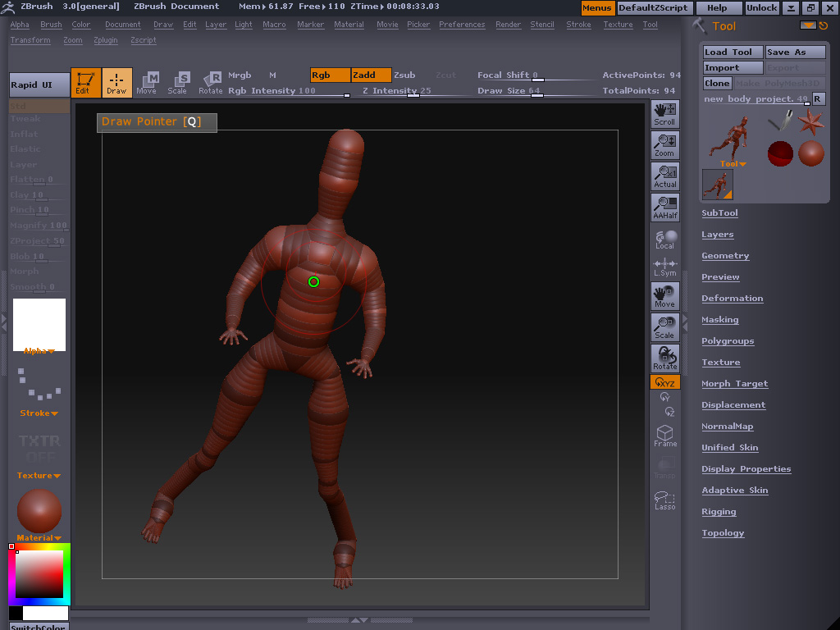840x630 pixels.
Task: Activate the Frame icon on right shelf
Action: tap(664, 436)
